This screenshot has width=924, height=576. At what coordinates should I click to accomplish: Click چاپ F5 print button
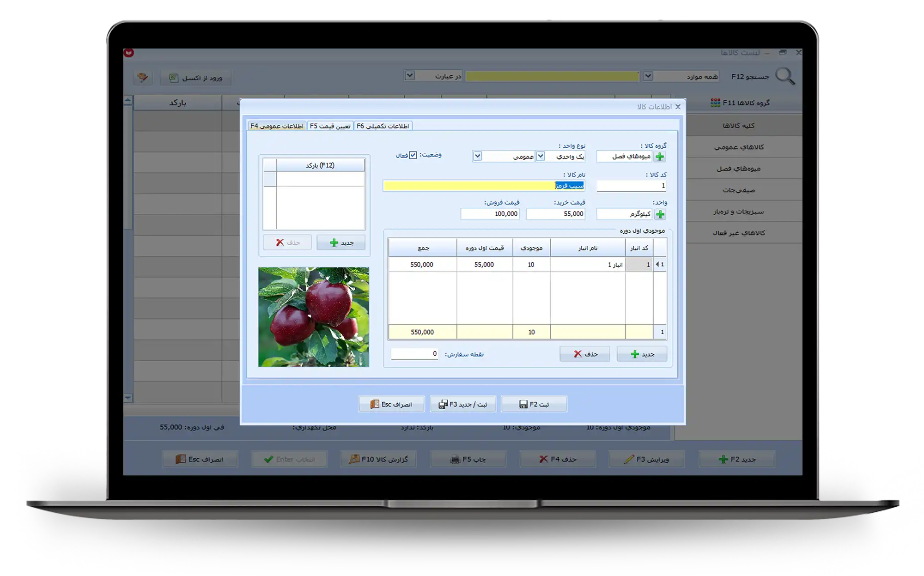pyautogui.click(x=468, y=459)
